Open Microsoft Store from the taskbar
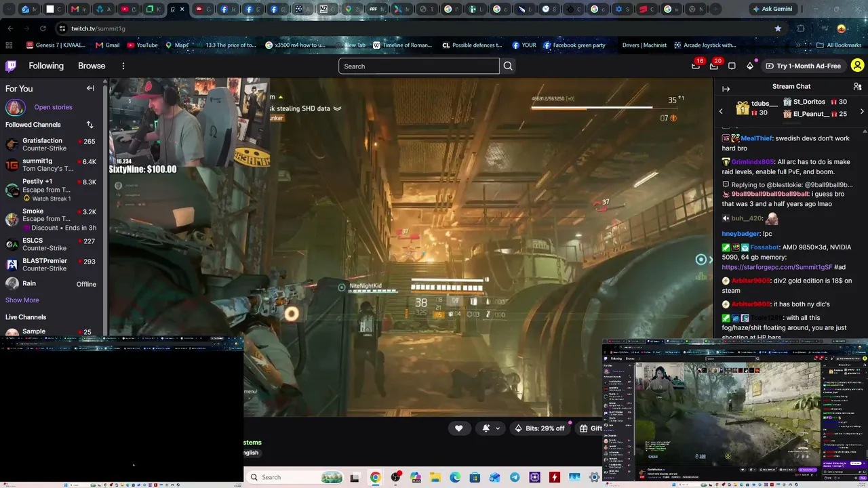Viewport: 868px width, 488px height. tap(475, 478)
